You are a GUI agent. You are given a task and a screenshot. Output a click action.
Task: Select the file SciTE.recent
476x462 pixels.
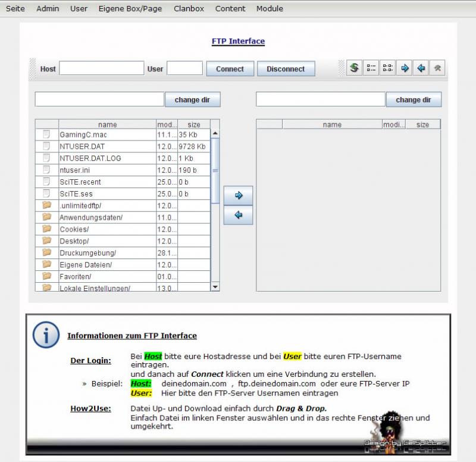80,182
